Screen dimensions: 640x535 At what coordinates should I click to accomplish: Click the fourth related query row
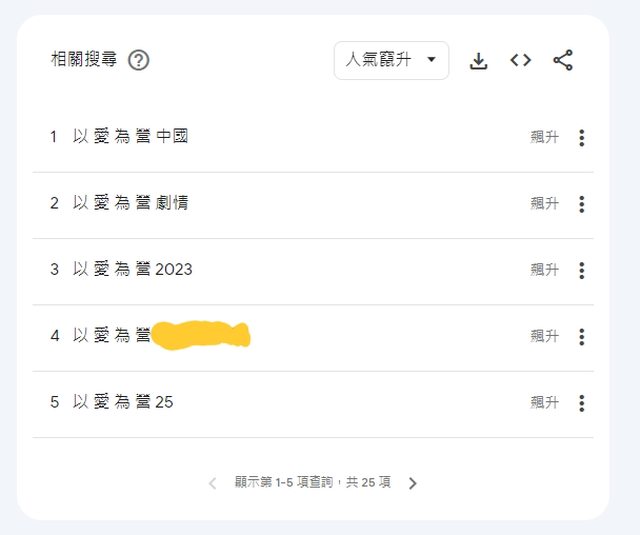[150, 336]
